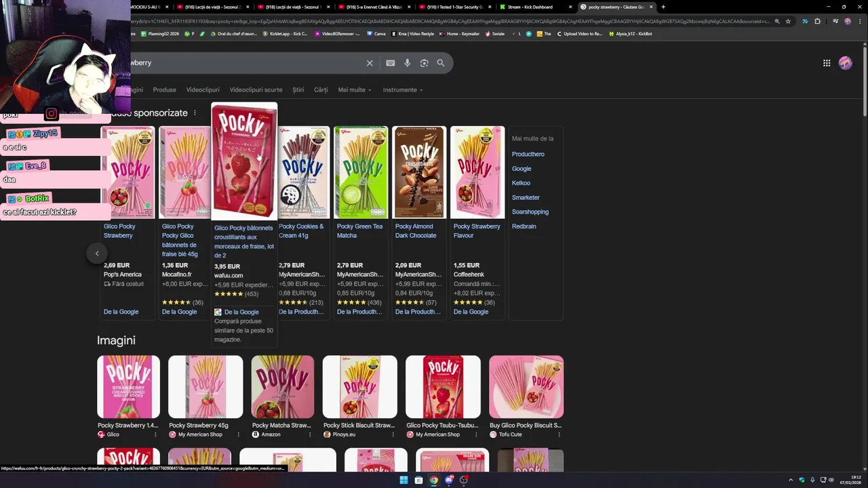Open Discord from the taskbar
This screenshot has height=488, width=868.
point(449,480)
